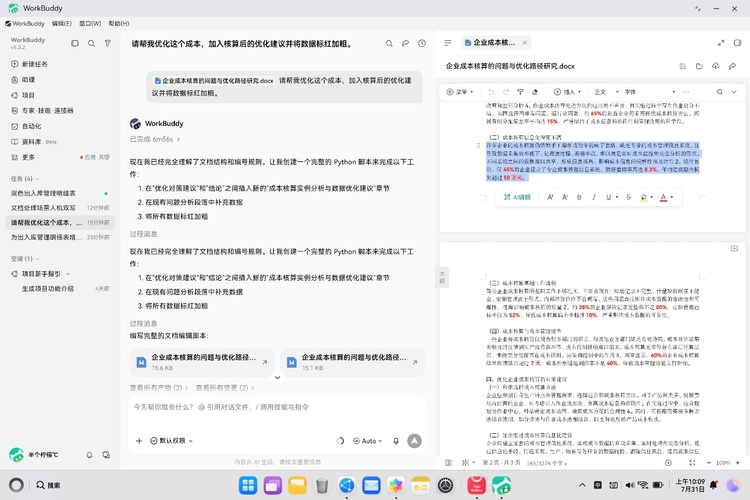Screen dimensions: 750x500
Task: Collapse the document toolbar with the chevron
Action: pos(734,91)
